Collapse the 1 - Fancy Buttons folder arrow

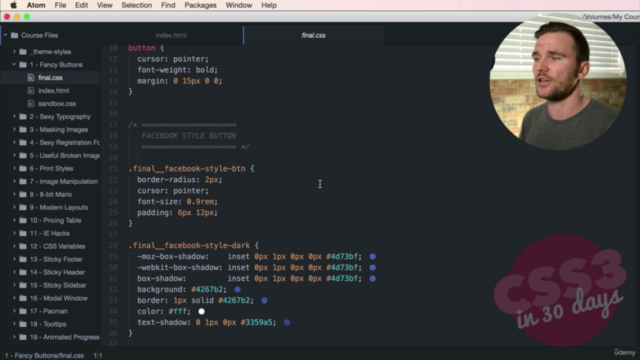pyautogui.click(x=14, y=65)
